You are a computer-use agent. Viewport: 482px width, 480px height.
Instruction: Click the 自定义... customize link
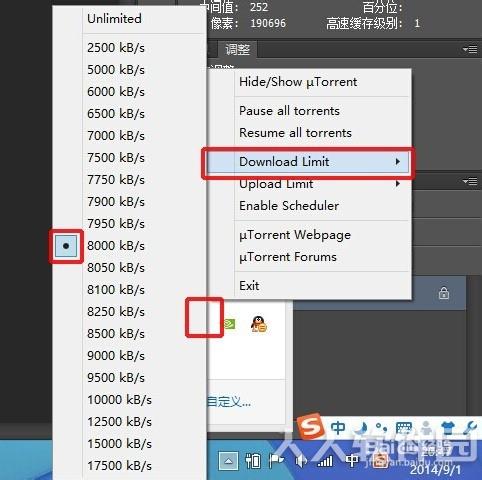tap(229, 402)
